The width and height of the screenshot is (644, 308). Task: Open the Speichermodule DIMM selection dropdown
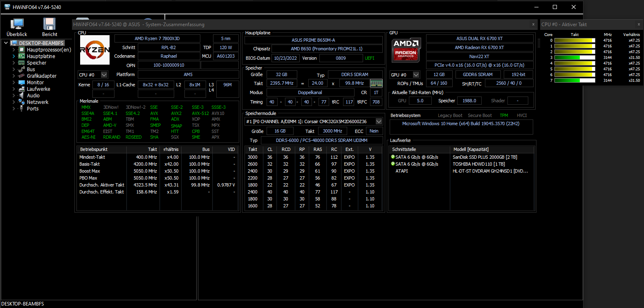[379, 121]
